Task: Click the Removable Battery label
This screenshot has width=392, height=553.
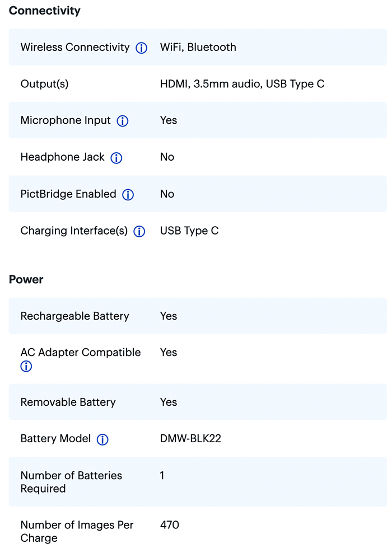Action: pyautogui.click(x=68, y=402)
